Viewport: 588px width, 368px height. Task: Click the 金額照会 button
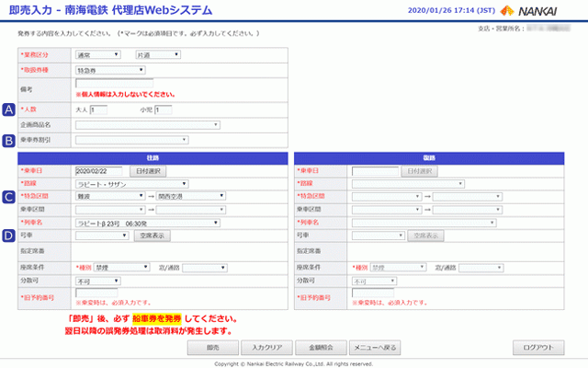coord(321,348)
